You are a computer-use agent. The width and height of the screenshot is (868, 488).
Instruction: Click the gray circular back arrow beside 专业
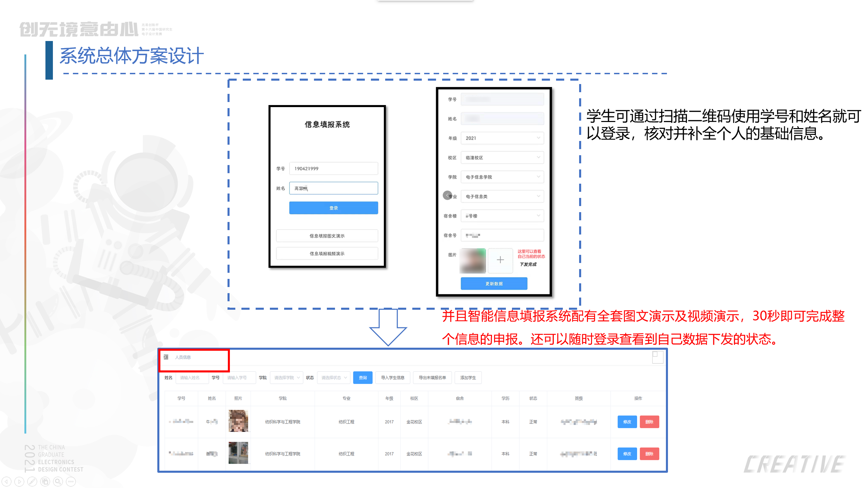(x=448, y=195)
